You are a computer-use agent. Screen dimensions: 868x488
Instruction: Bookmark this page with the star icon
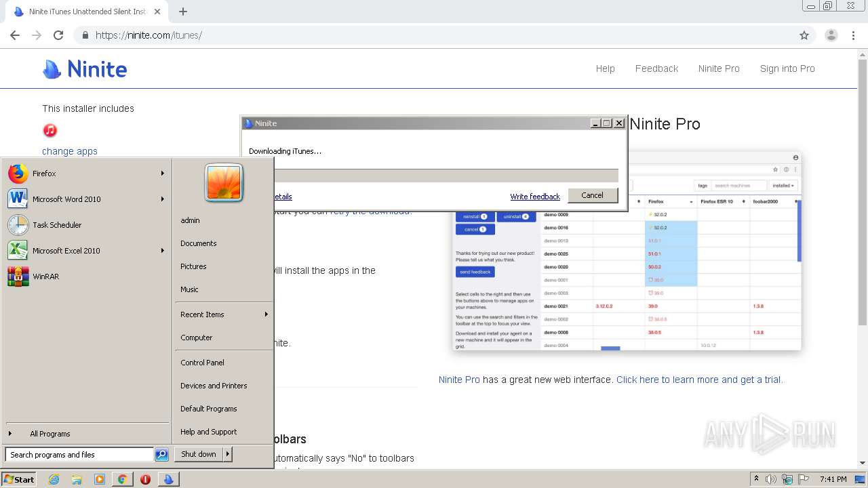tap(804, 35)
